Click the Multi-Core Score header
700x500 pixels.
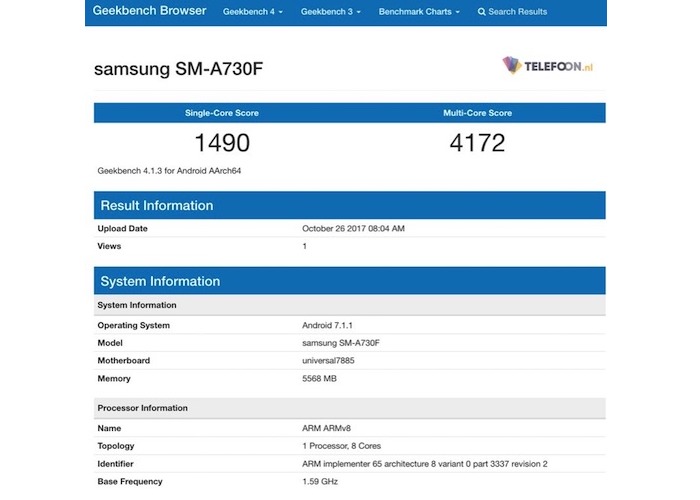[x=477, y=113]
